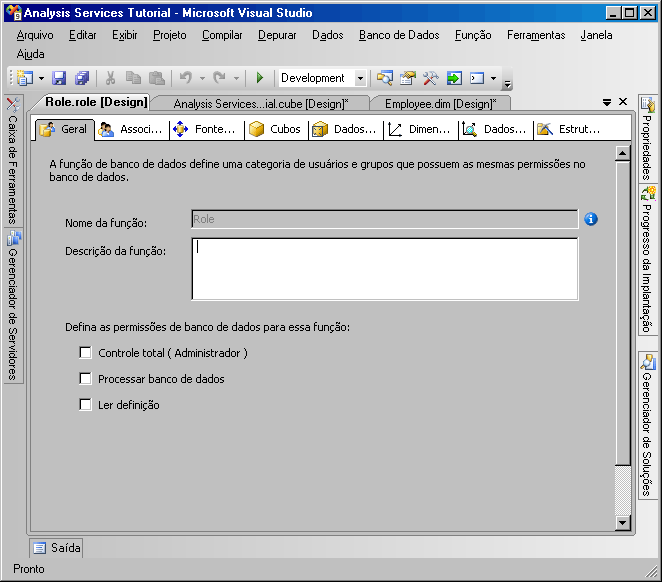This screenshot has width=662, height=582.
Task: Click into Descrição da função text box
Action: [x=384, y=268]
